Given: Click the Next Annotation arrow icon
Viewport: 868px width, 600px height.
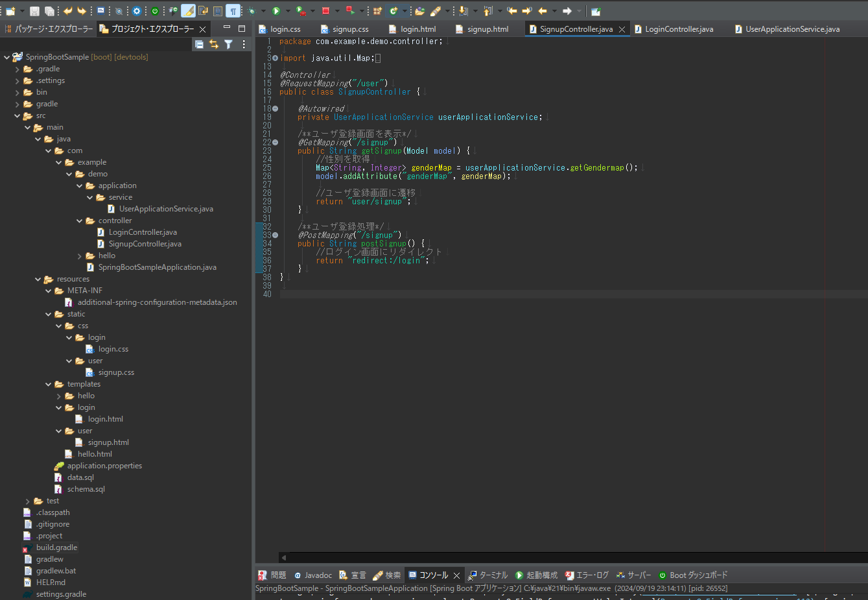Looking at the screenshot, I should click(x=462, y=10).
